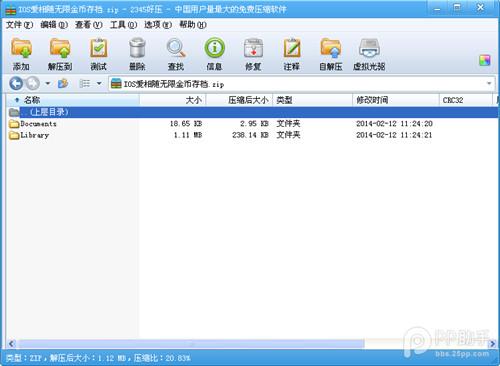Click the 注释 (Comment) toolbar icon
The height and width of the screenshot is (366, 500).
pos(292,49)
